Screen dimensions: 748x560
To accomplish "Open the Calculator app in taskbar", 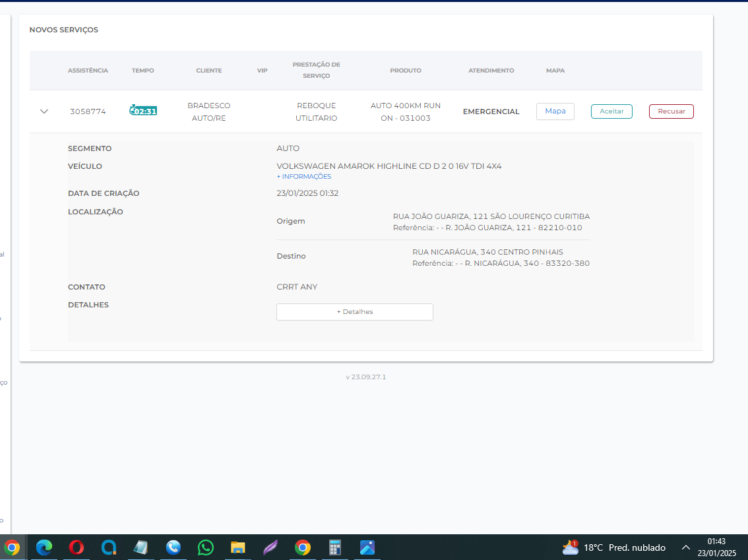I will (x=335, y=547).
